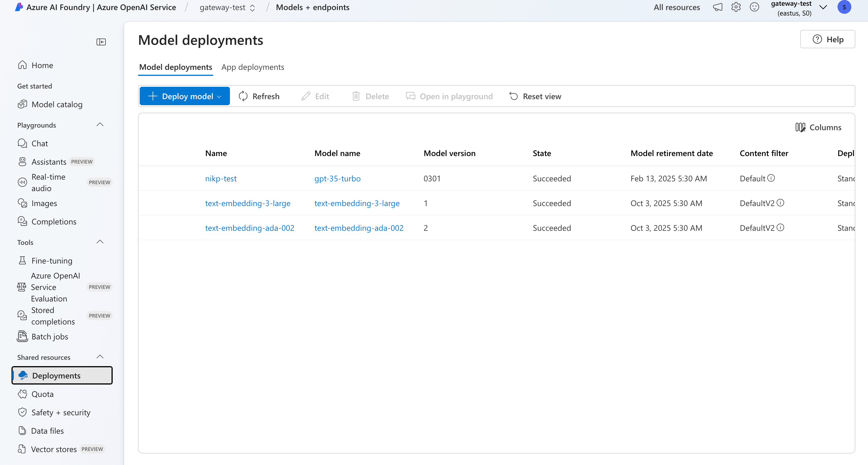
Task: Open Deployments in sidebar
Action: coord(62,375)
